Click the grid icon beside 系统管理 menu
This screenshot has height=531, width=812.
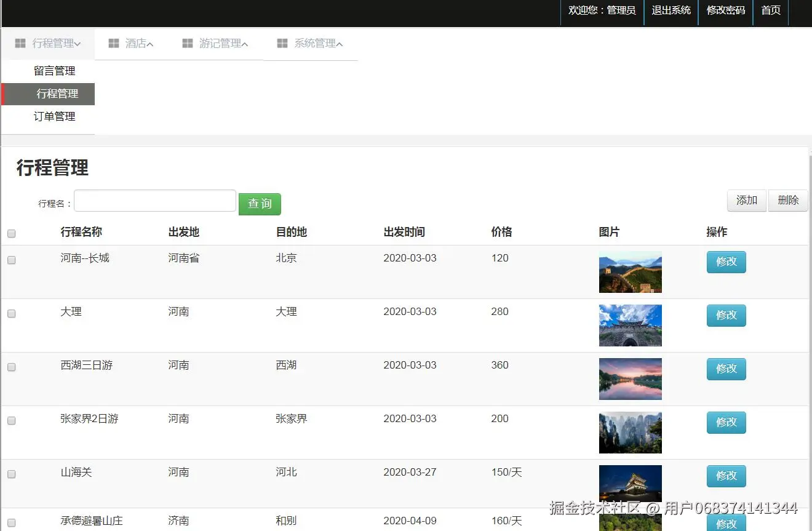[x=282, y=43]
